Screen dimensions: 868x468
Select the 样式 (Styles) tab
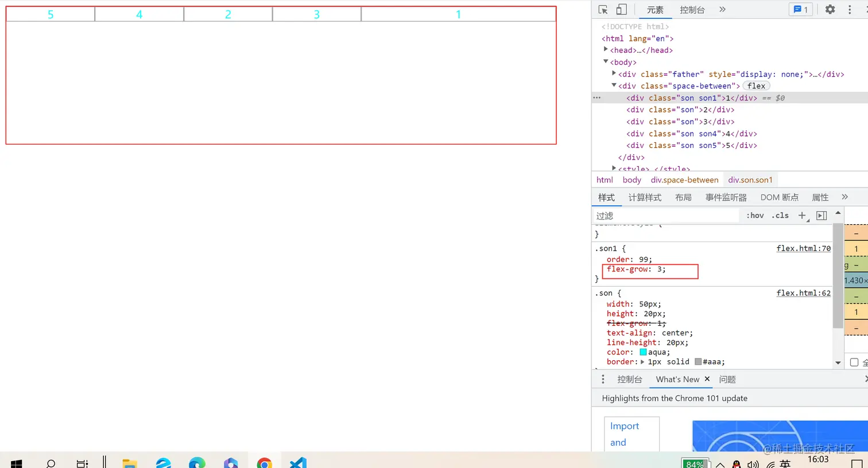pos(606,197)
